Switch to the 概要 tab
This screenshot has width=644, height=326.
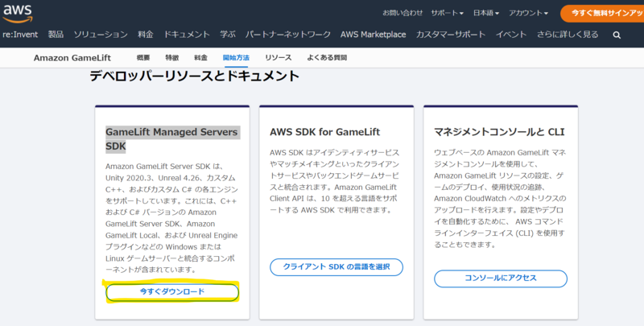tap(143, 58)
